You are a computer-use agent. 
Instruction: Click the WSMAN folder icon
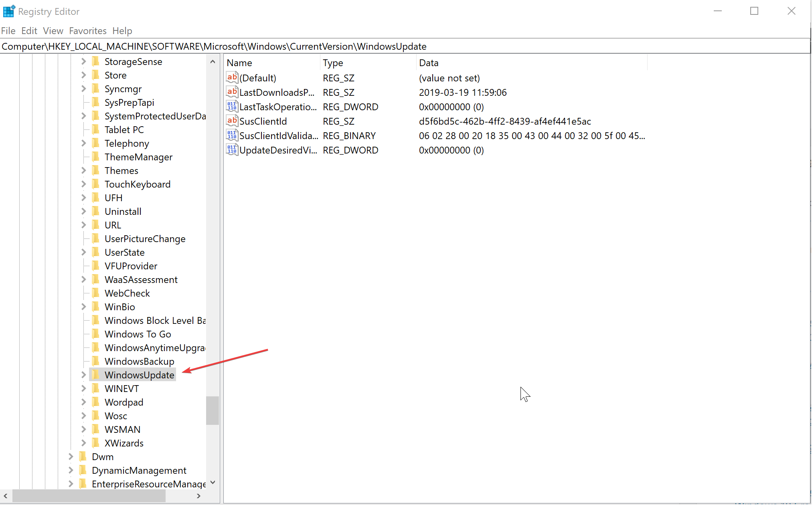coord(96,429)
